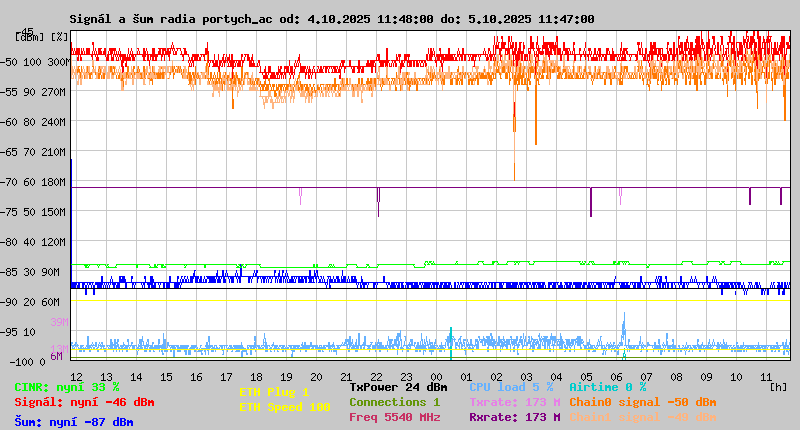Click the '-85 30 90M' y-axis label
Image resolution: width=800 pixels, height=430 pixels.
pyautogui.click(x=32, y=272)
